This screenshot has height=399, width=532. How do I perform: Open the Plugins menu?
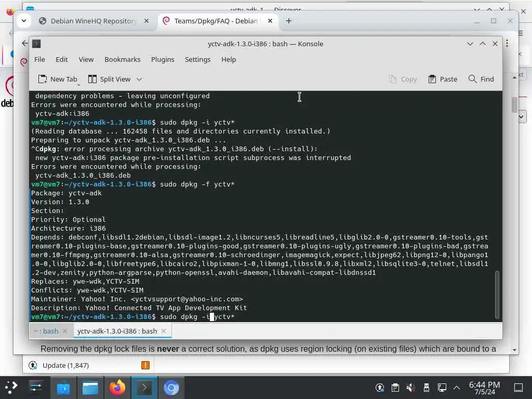pyautogui.click(x=163, y=59)
